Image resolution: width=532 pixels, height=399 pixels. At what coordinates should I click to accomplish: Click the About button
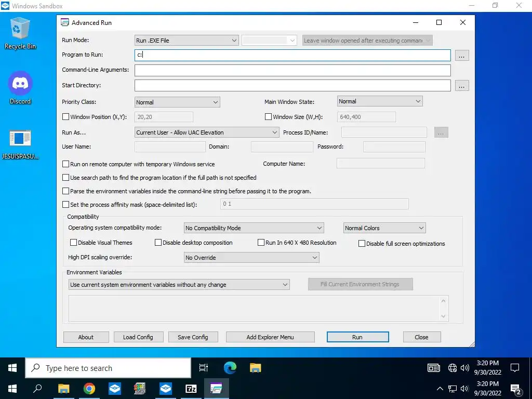pyautogui.click(x=86, y=337)
